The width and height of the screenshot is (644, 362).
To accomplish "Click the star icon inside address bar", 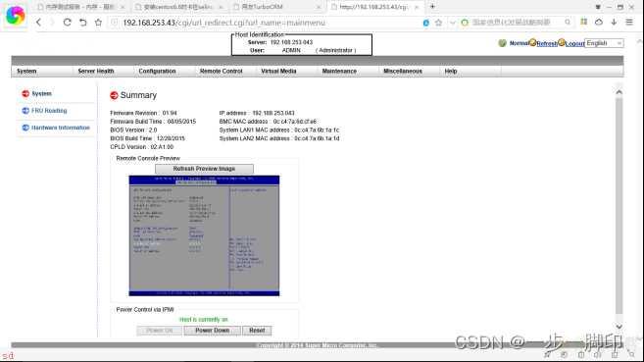I will click(x=438, y=23).
